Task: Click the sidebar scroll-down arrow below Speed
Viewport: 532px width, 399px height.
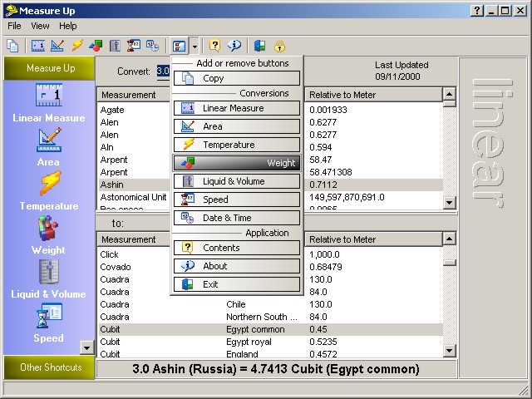Action: point(86,347)
